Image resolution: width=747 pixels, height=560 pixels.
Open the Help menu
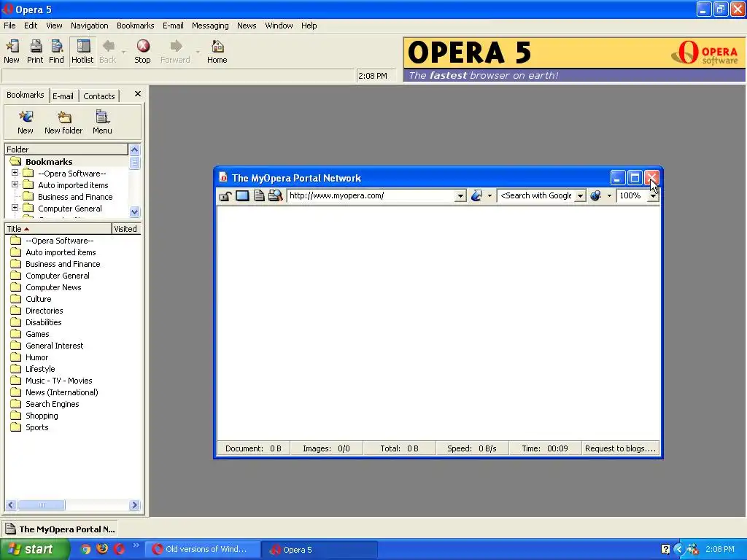click(309, 26)
